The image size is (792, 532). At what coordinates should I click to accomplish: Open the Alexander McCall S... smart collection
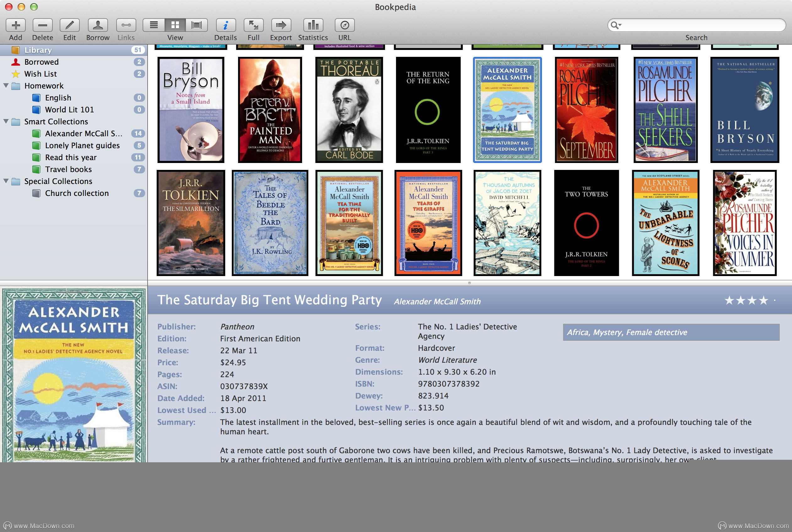point(73,133)
